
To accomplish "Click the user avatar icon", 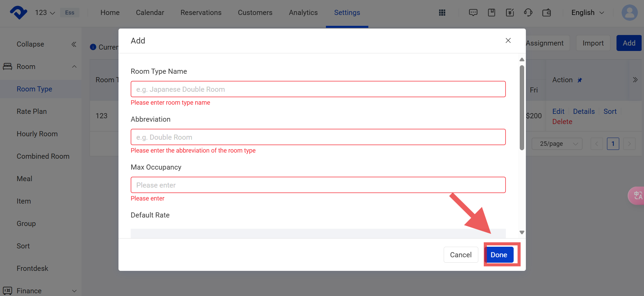I will (629, 13).
